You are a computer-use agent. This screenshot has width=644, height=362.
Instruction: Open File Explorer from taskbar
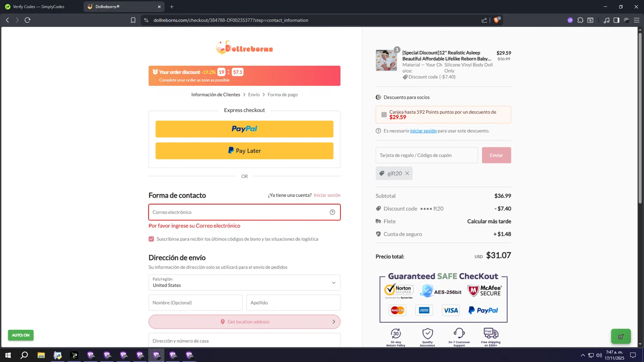41,355
